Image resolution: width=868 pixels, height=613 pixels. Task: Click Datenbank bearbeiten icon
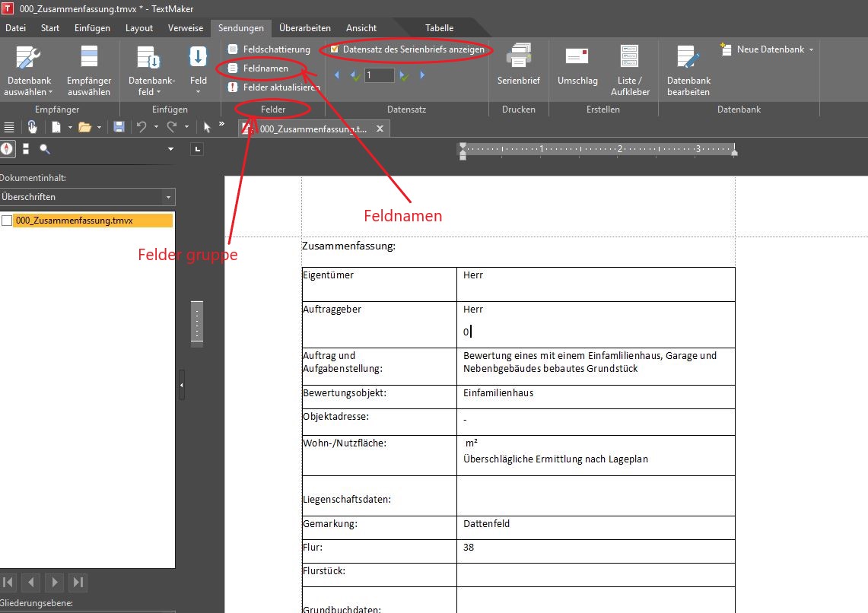[688, 70]
